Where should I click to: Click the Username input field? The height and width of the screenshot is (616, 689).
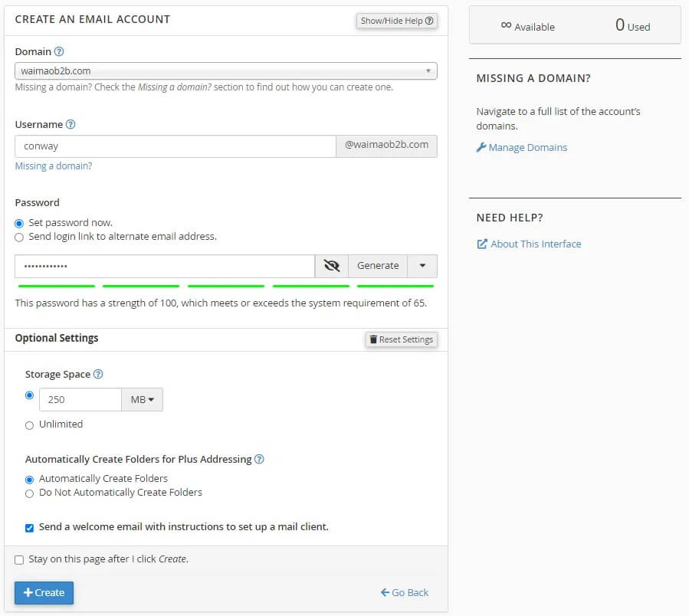[175, 146]
